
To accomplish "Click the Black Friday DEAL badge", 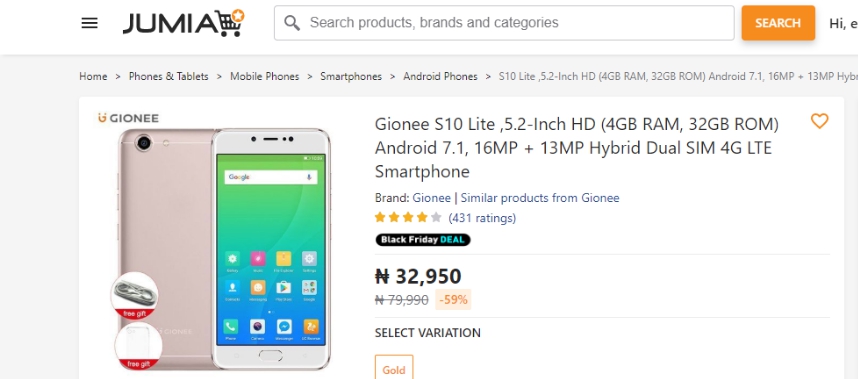I will tap(422, 240).
